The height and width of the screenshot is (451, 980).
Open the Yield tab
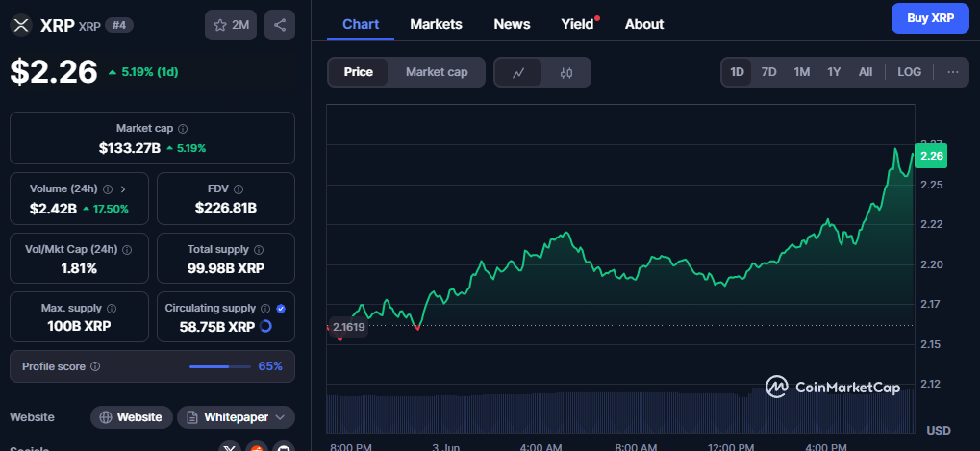577,24
